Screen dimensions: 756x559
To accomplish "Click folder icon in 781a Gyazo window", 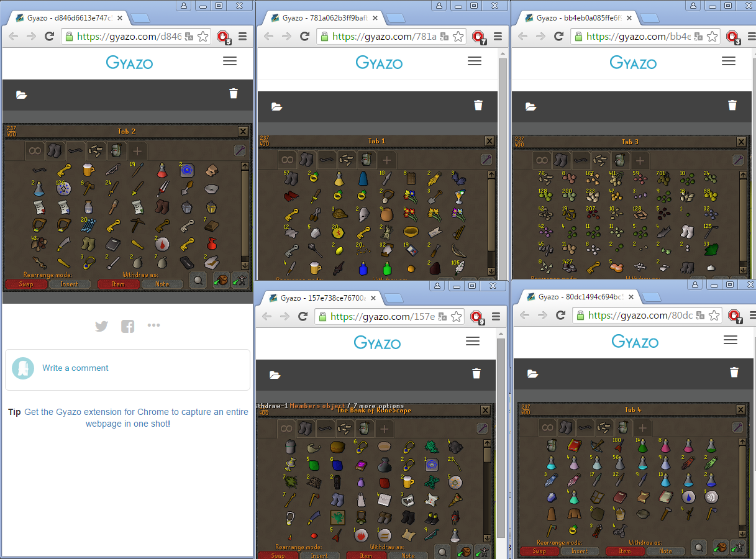I will [277, 107].
